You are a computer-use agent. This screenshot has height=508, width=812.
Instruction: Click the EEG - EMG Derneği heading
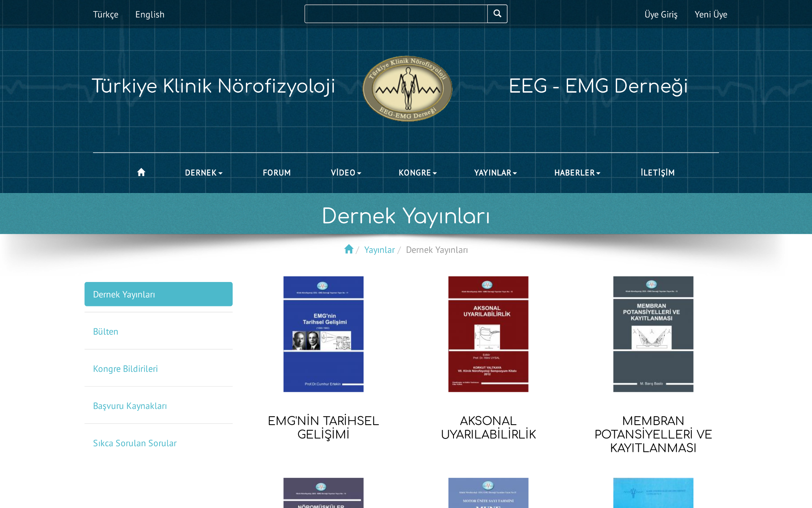(x=598, y=87)
